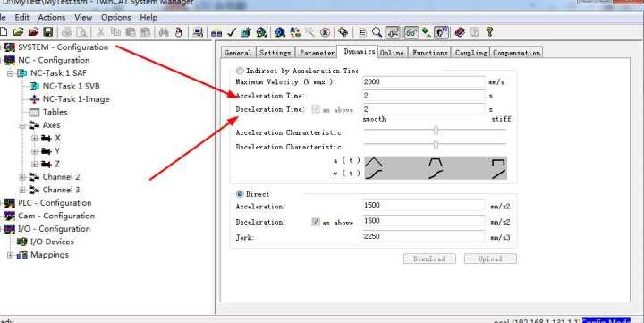Switch to the Online tab
Image resolution: width=644 pixels, height=323 pixels.
point(393,53)
